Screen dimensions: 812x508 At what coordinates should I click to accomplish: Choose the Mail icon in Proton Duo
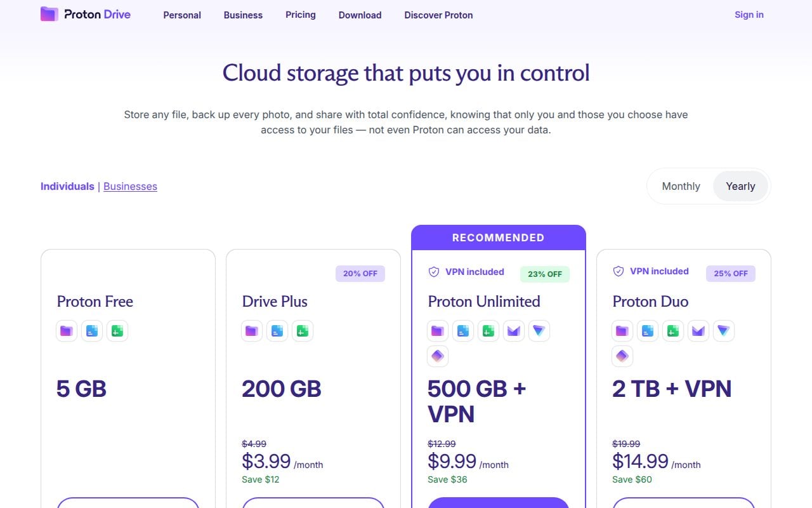(698, 331)
